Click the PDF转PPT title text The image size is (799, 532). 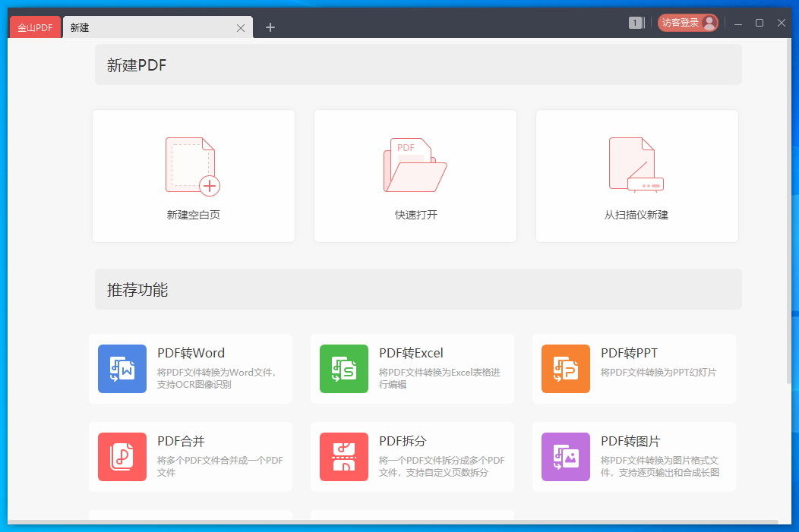[x=629, y=353]
